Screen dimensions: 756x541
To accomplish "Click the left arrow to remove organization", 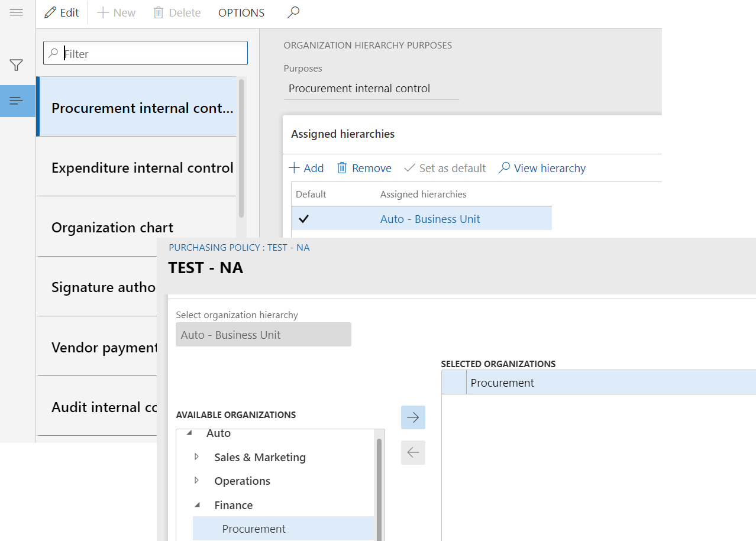I will [x=413, y=453].
